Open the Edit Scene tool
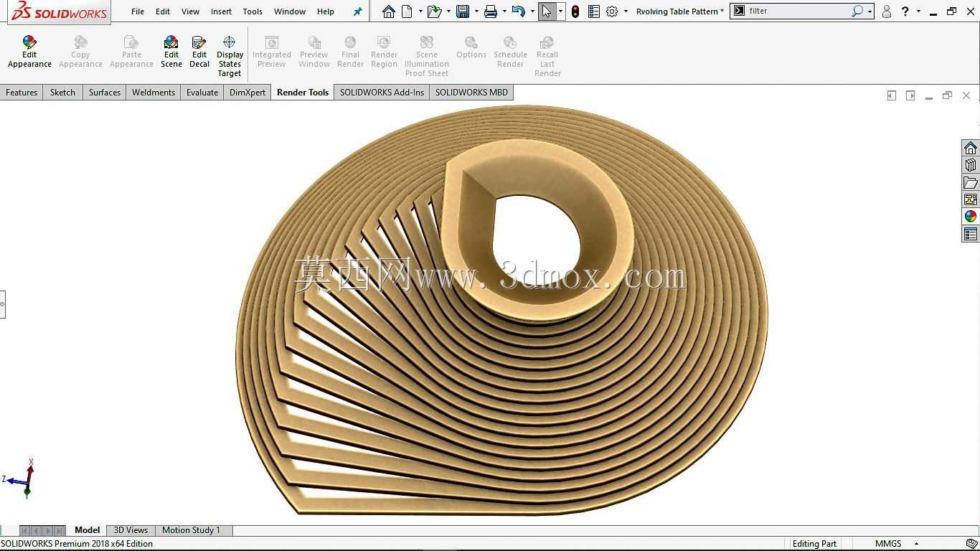 171,52
